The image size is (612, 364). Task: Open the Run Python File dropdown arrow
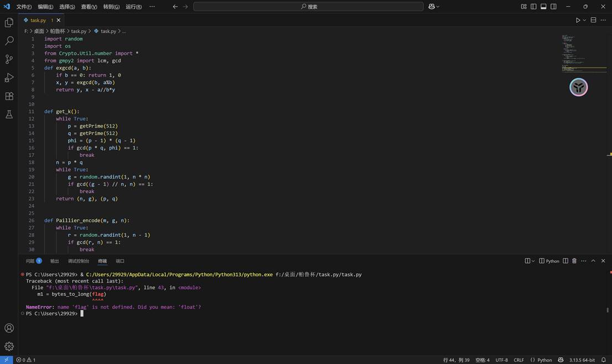(x=584, y=20)
